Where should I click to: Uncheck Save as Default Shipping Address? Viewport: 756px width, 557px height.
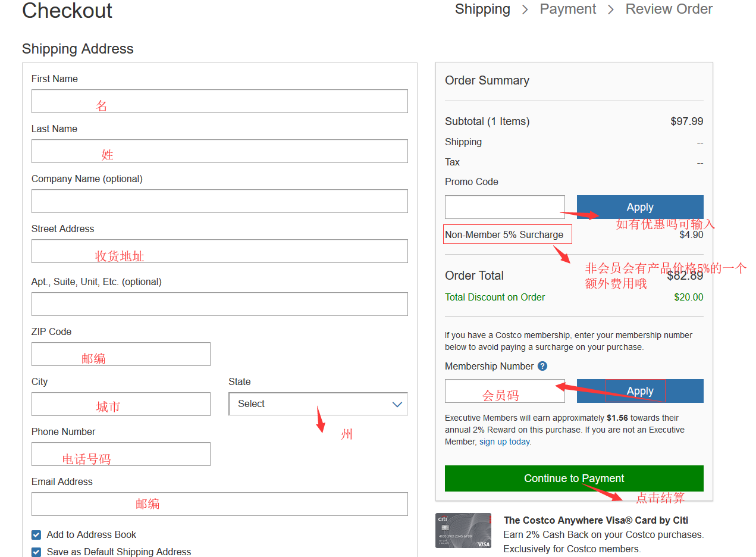pyautogui.click(x=36, y=552)
